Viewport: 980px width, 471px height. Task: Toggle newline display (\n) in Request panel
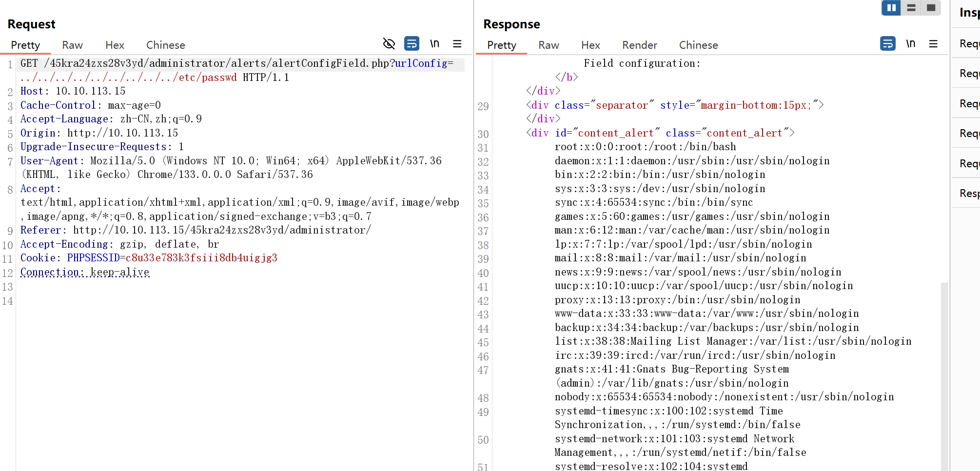point(434,44)
